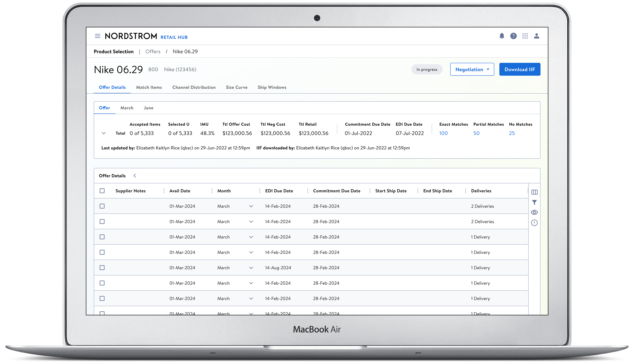Click the In progress status badge
The width and height of the screenshot is (634, 364).
(x=427, y=70)
